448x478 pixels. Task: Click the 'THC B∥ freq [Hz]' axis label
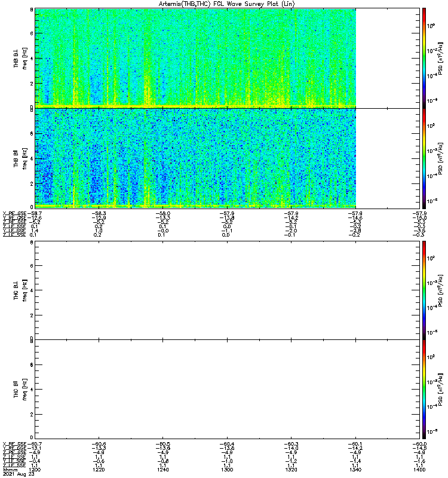tap(20, 390)
